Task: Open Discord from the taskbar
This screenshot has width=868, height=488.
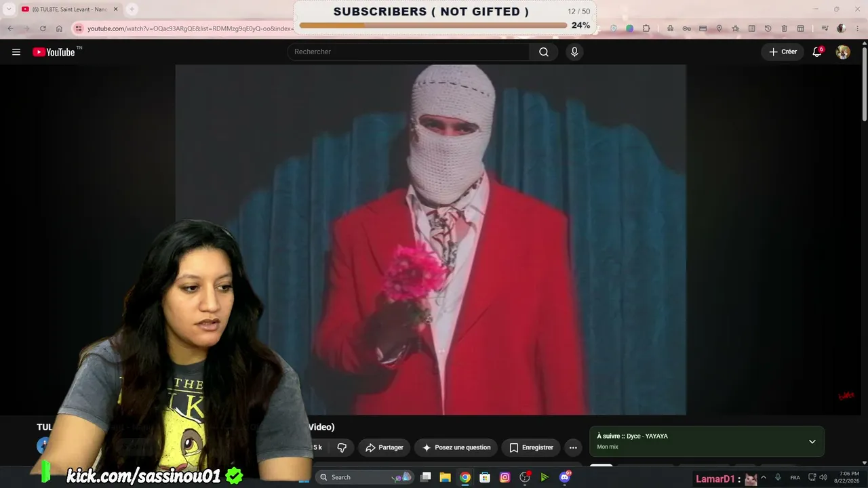Action: point(565,477)
